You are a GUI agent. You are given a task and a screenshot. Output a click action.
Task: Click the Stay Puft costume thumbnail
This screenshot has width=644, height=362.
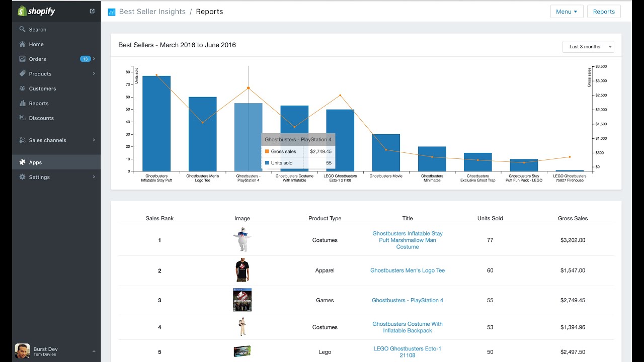[x=242, y=240]
